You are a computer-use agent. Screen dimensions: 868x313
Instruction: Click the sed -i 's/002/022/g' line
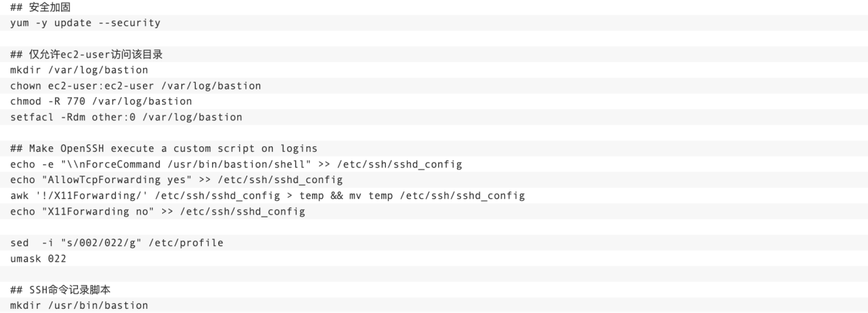coord(116,243)
